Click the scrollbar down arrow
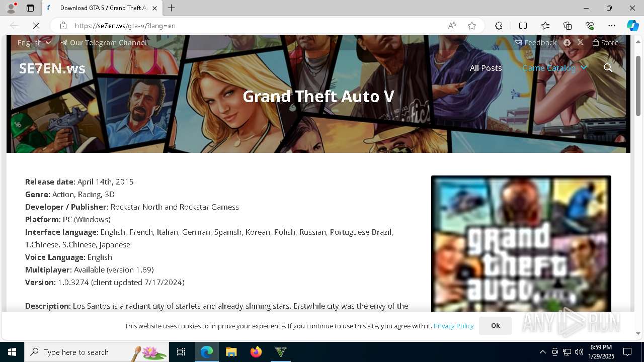The image size is (644, 362). 638,333
